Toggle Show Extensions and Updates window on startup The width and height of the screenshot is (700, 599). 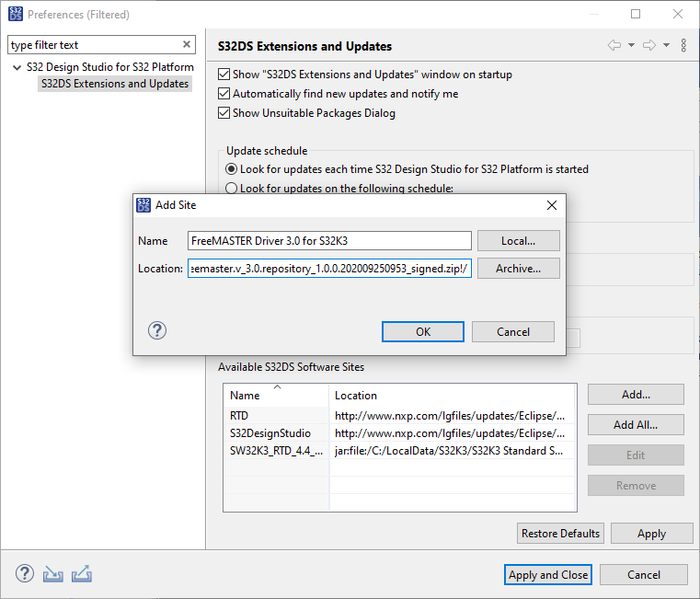click(x=224, y=75)
